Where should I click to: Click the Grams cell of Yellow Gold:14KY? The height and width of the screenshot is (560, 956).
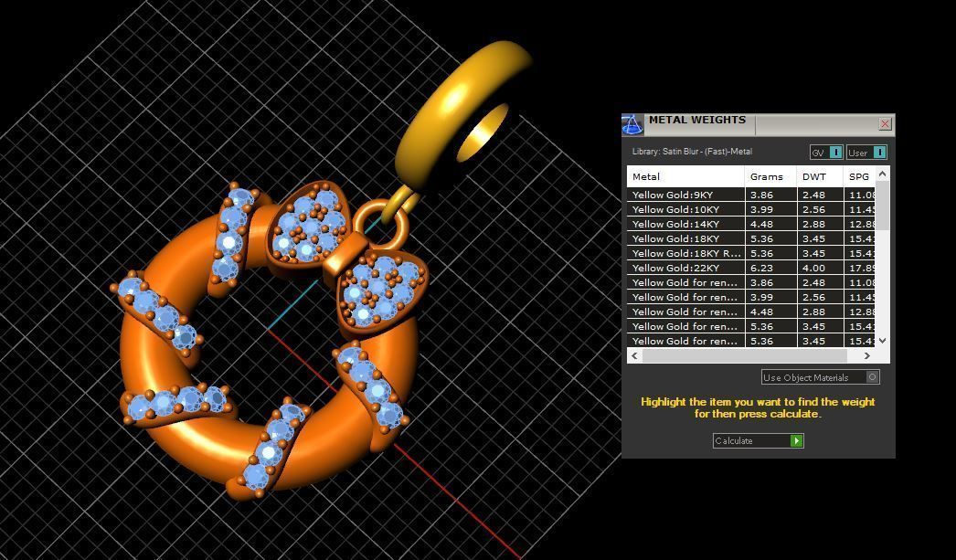(770, 224)
